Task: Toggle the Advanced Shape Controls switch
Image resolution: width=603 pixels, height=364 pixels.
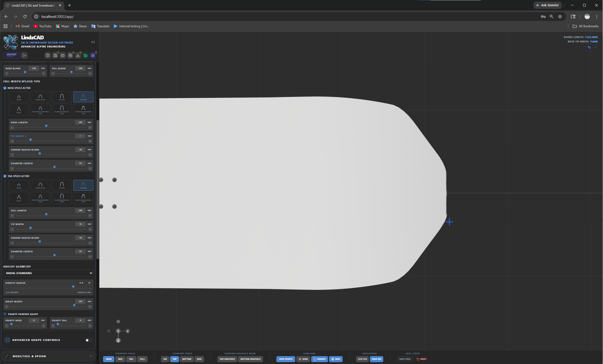Action: click(88, 340)
